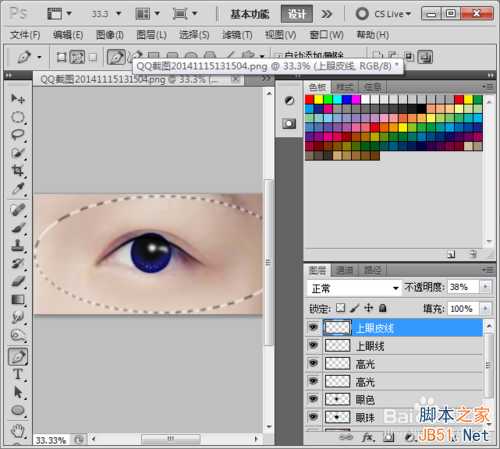Click the new swatch icon
Viewport: 500px width, 449px height.
click(451, 254)
